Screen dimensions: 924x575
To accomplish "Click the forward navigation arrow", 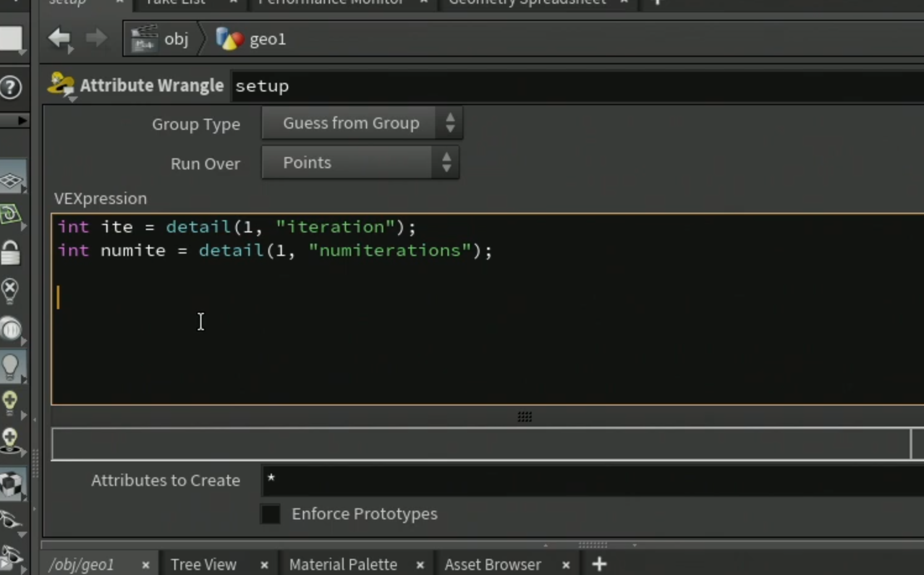I will tap(96, 38).
